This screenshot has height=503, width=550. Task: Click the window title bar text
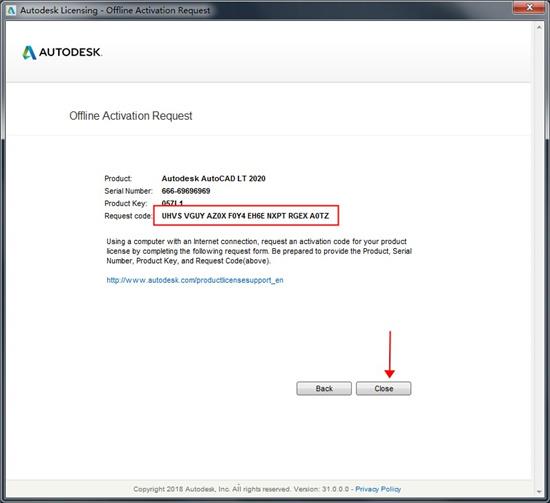(115, 10)
